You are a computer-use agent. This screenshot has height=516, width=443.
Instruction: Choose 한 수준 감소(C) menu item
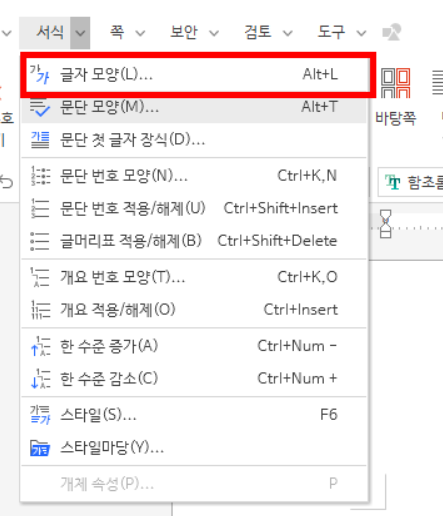[x=194, y=379]
